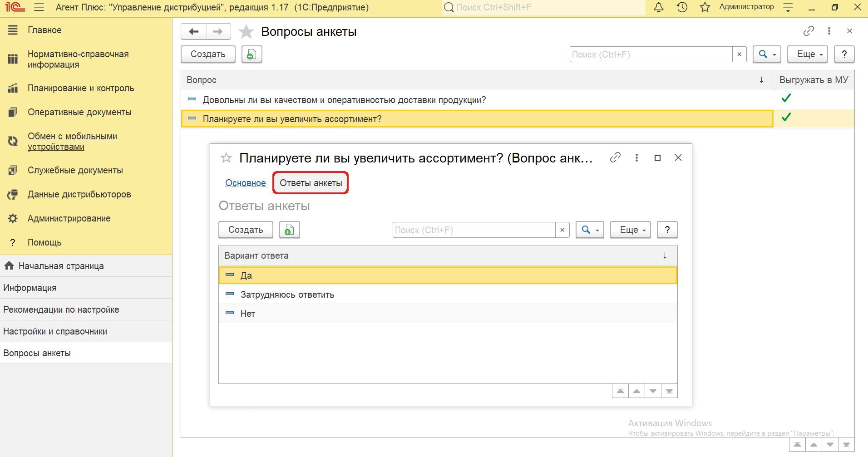Open favorites star in the title bar
The image size is (868, 457).
tap(705, 7)
